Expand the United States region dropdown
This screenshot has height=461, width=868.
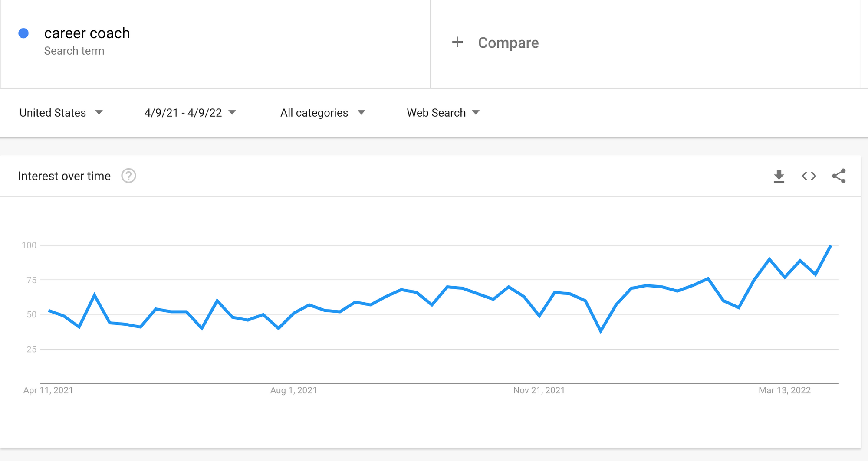point(61,113)
